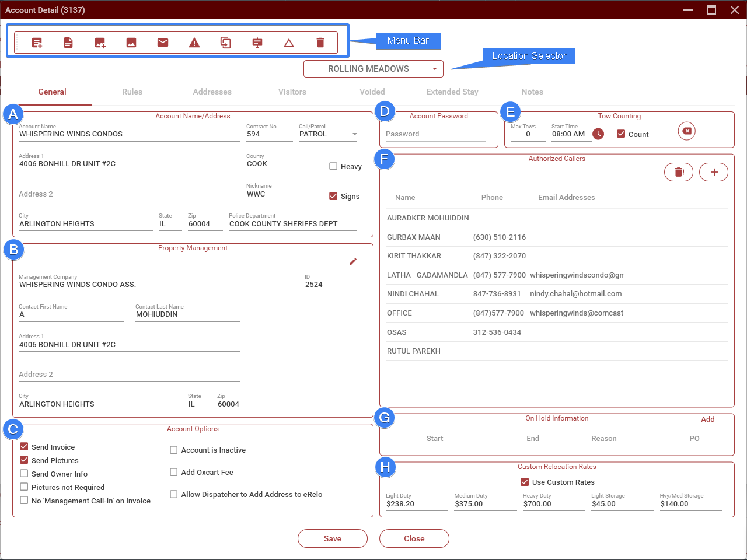This screenshot has height=560, width=747.
Task: Click the envelope email icon in menu bar
Action: pos(163,43)
